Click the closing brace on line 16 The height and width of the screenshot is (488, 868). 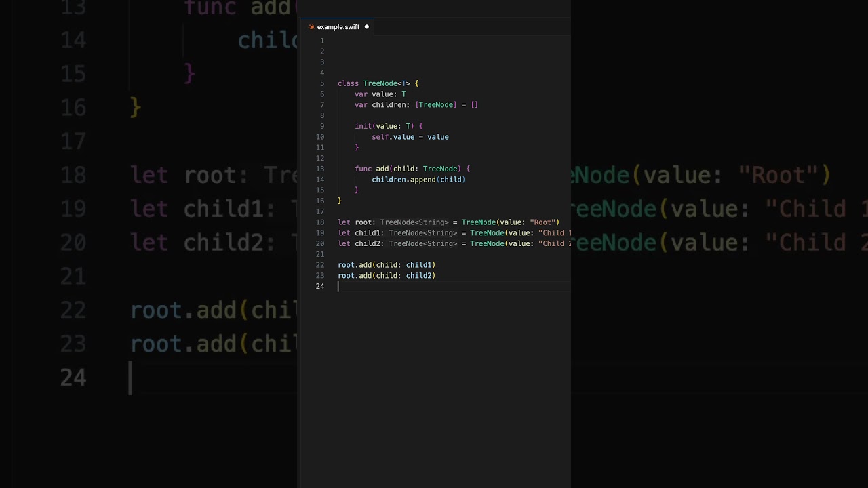pyautogui.click(x=340, y=201)
